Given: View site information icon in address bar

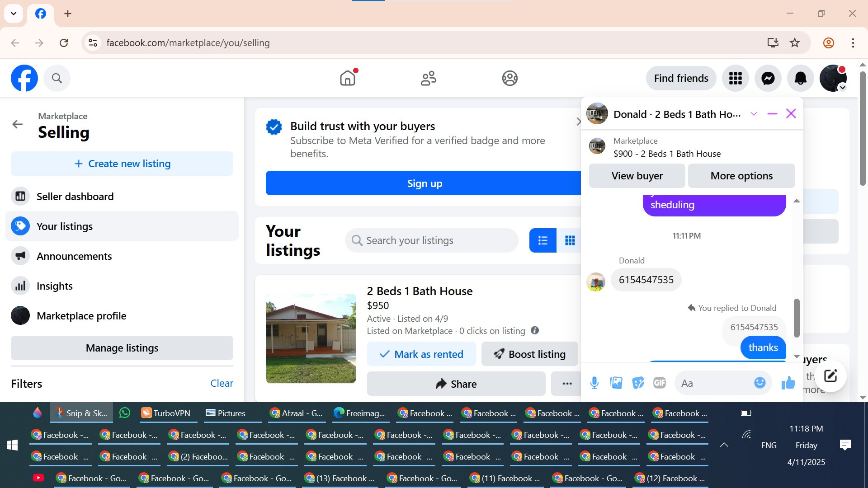Looking at the screenshot, I should (93, 43).
